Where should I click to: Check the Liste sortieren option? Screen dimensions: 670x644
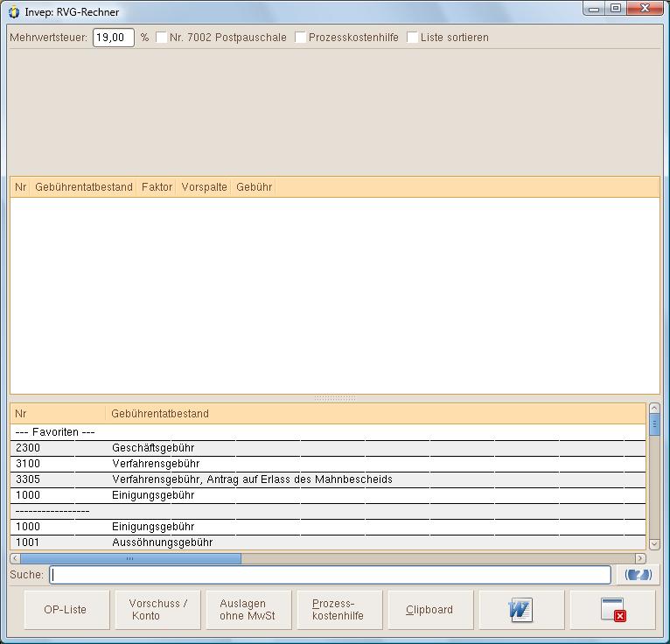coord(412,37)
